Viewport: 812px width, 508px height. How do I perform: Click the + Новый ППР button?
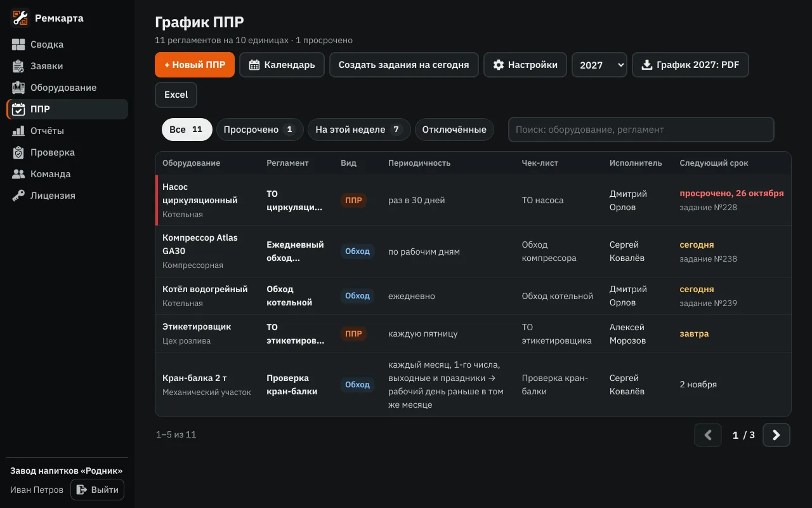(x=195, y=65)
